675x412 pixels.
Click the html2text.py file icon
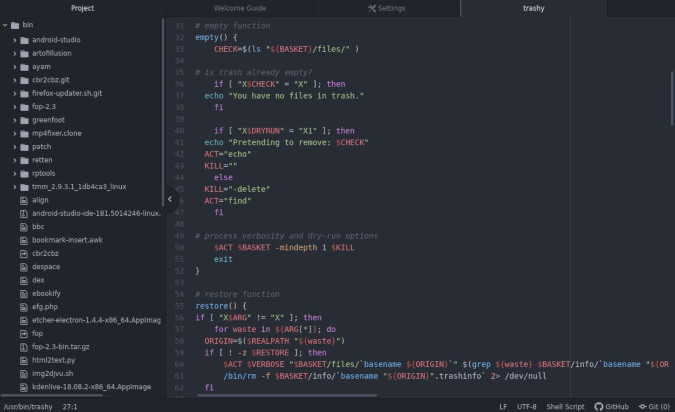[x=24, y=359]
